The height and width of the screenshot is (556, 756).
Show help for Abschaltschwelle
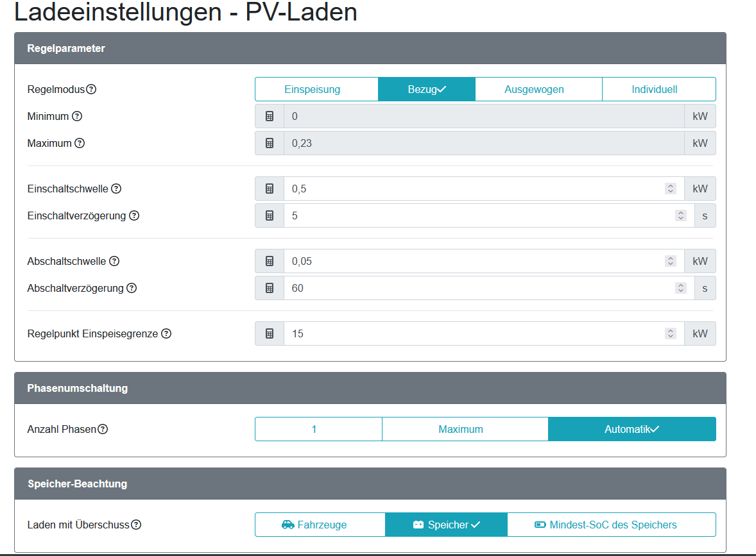(114, 261)
